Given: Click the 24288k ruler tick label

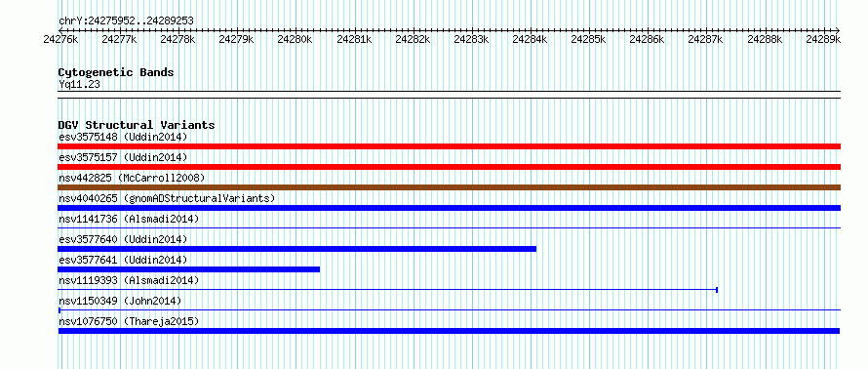Looking at the screenshot, I should (x=765, y=39).
